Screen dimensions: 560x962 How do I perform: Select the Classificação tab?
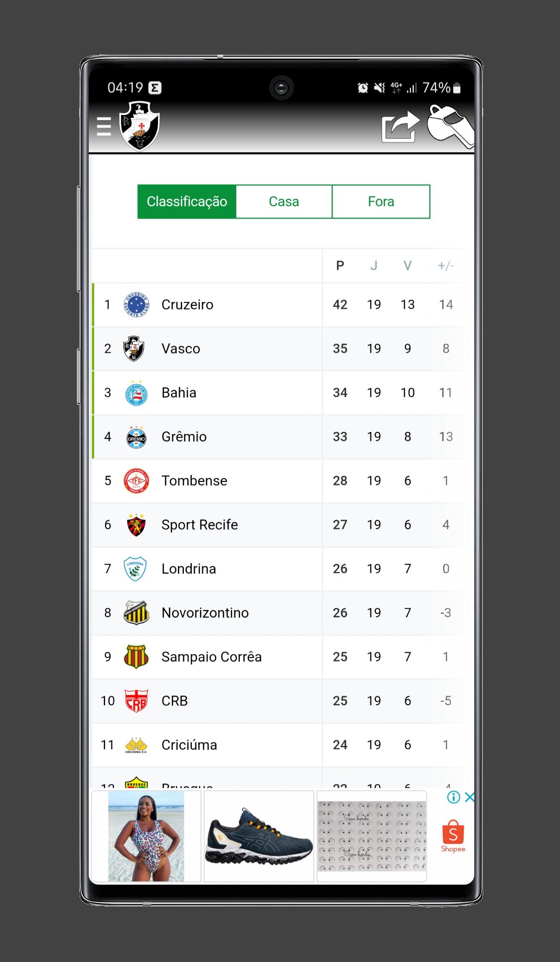[x=187, y=201]
